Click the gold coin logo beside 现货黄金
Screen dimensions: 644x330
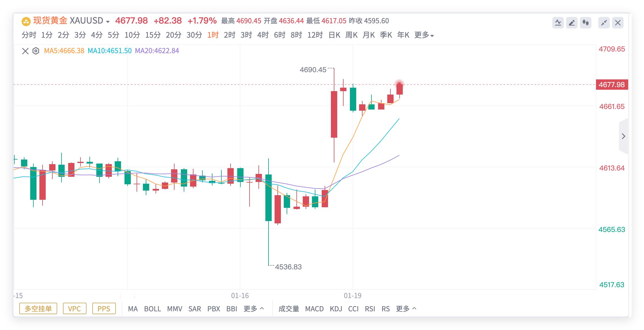26,21
